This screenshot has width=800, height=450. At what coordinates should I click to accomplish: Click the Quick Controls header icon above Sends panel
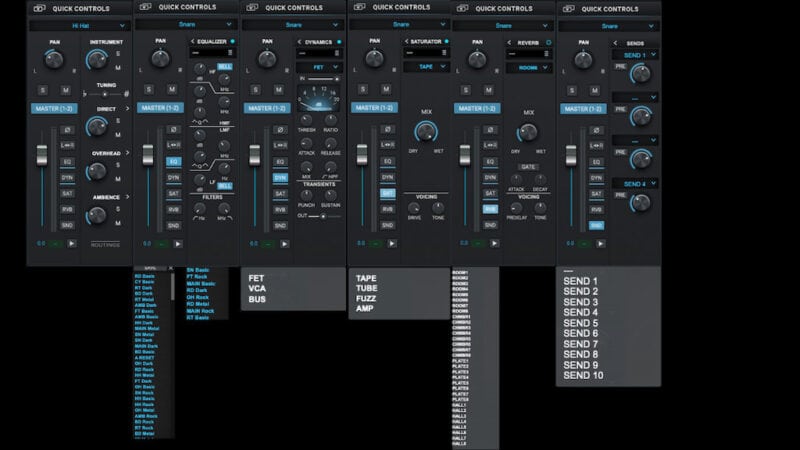pos(568,9)
